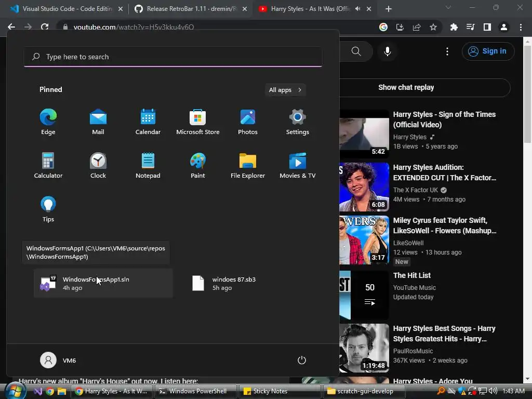Screen dimensions: 532x399
Task: Open Visual Studio from taskbar quick launch
Action: coord(38,392)
